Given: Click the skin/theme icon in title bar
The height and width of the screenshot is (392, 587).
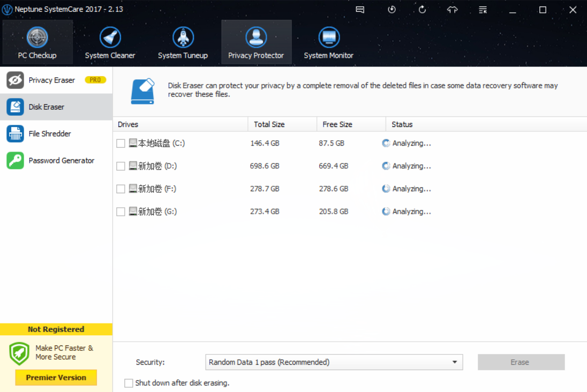Looking at the screenshot, I should (452, 10).
